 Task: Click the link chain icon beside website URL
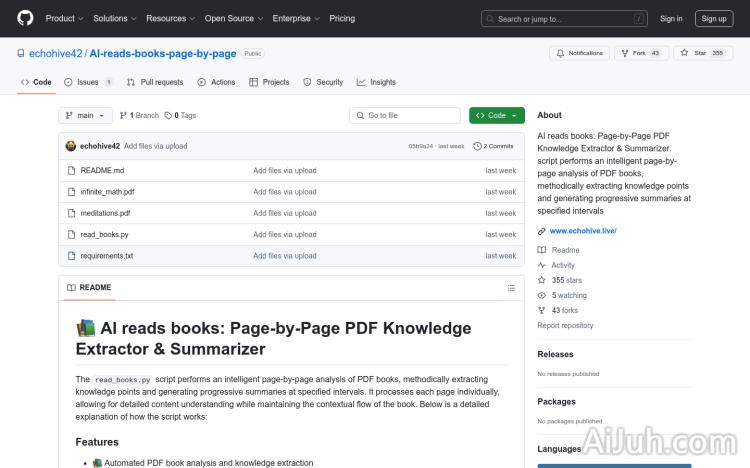[x=541, y=231]
